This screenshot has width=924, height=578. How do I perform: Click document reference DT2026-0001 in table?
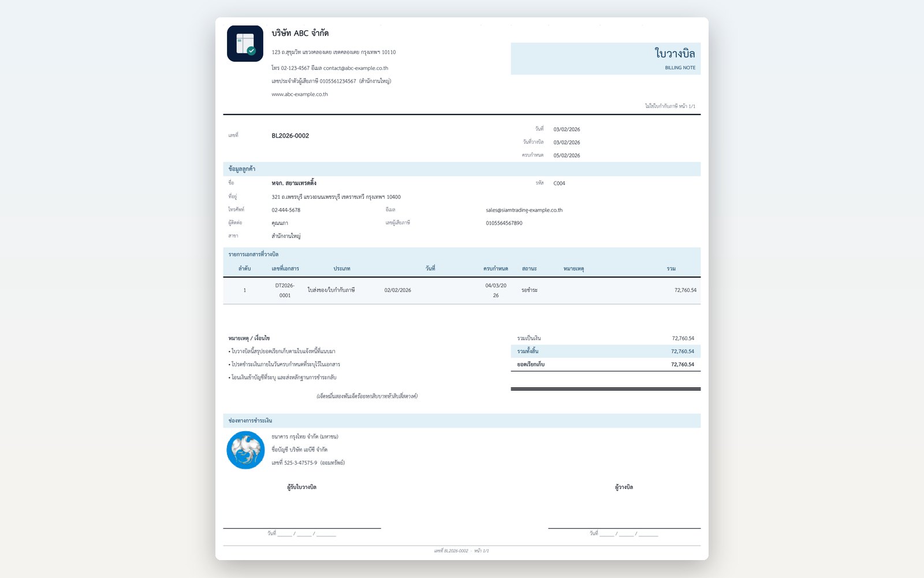tap(285, 290)
